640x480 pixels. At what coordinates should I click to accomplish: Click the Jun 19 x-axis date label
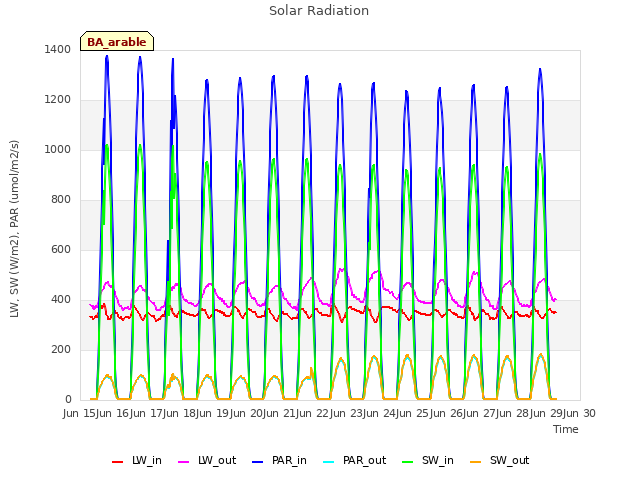pyautogui.click(x=213, y=413)
